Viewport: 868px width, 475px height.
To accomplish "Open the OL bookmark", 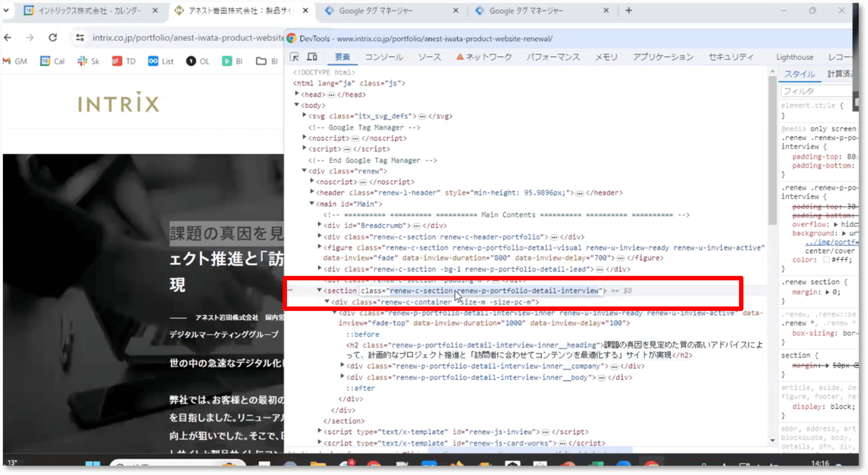I will point(197,61).
